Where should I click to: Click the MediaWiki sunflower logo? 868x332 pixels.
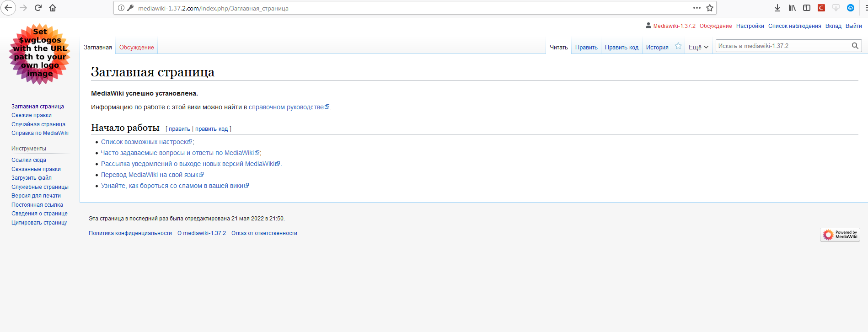point(40,54)
